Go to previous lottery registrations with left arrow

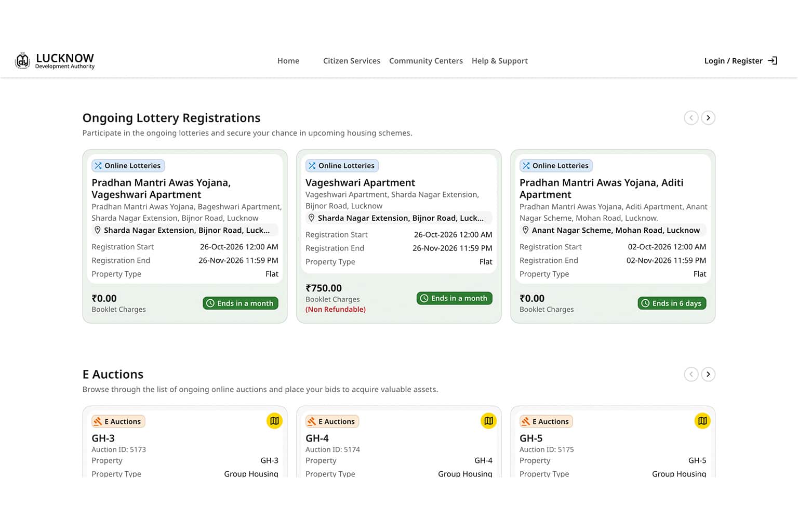tap(691, 118)
